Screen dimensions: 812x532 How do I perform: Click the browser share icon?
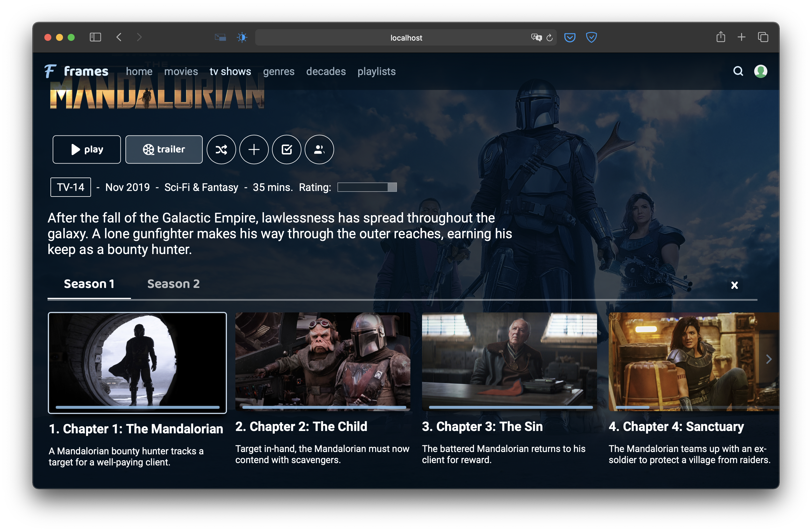pos(721,37)
